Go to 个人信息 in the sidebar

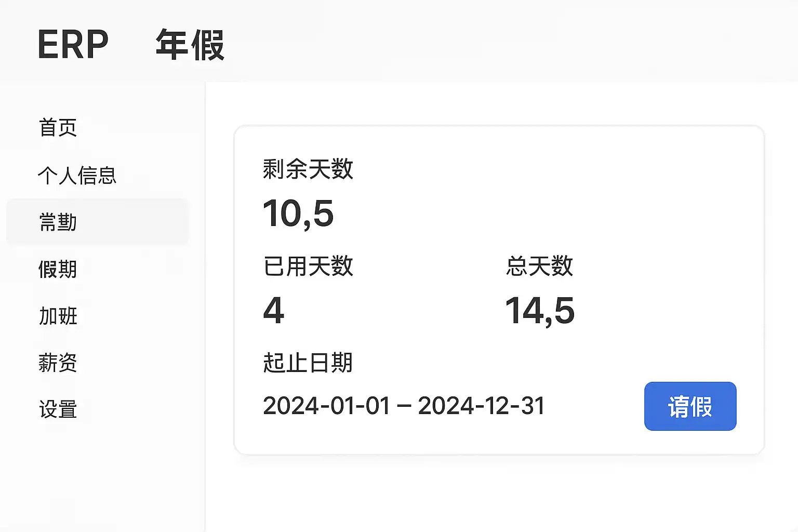77,176
